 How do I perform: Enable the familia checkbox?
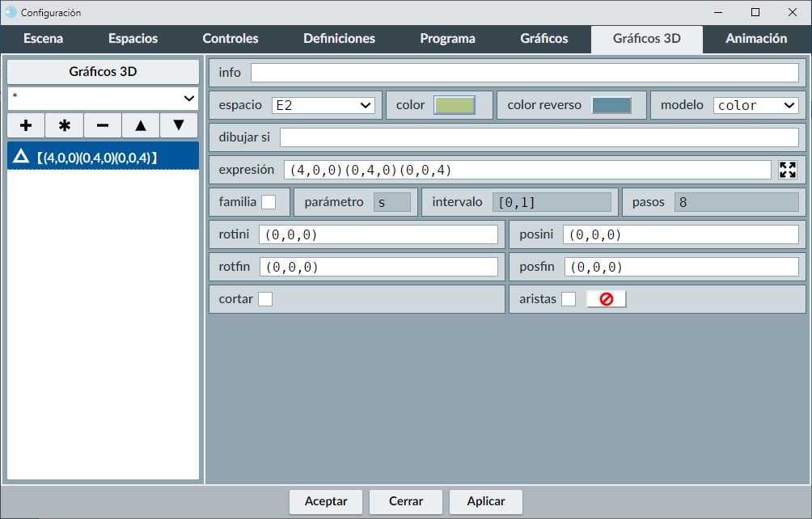coord(269,202)
